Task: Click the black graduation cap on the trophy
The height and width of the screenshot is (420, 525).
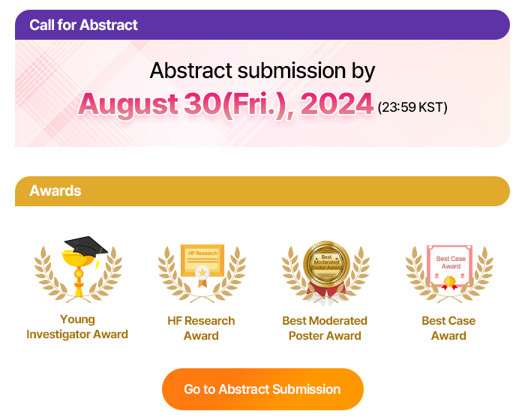Action: (x=85, y=246)
